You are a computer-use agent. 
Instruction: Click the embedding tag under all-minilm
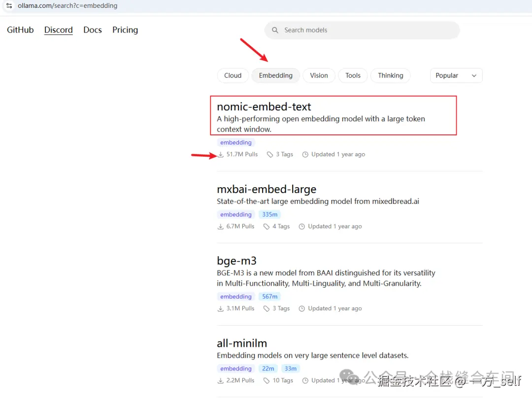click(x=236, y=368)
